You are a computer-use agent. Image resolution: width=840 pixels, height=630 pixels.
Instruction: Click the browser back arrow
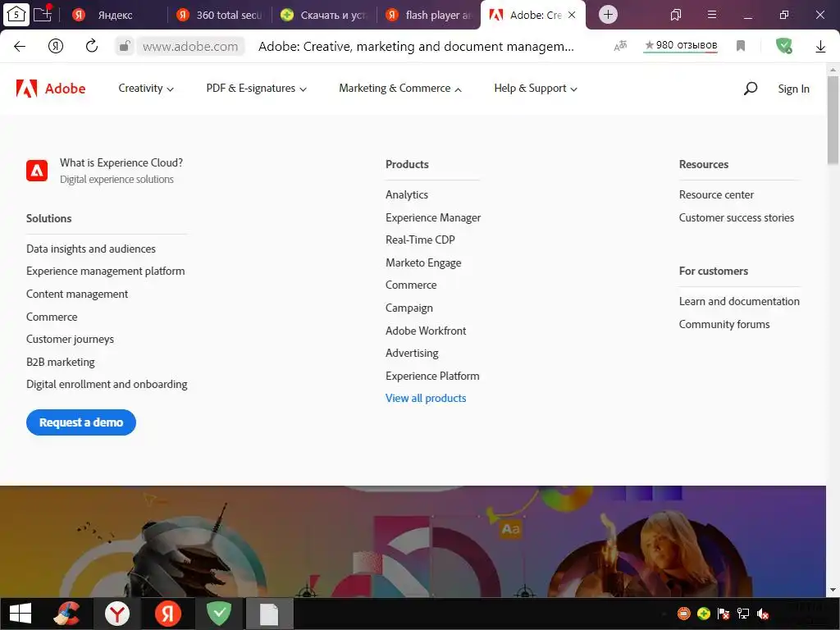(x=20, y=46)
